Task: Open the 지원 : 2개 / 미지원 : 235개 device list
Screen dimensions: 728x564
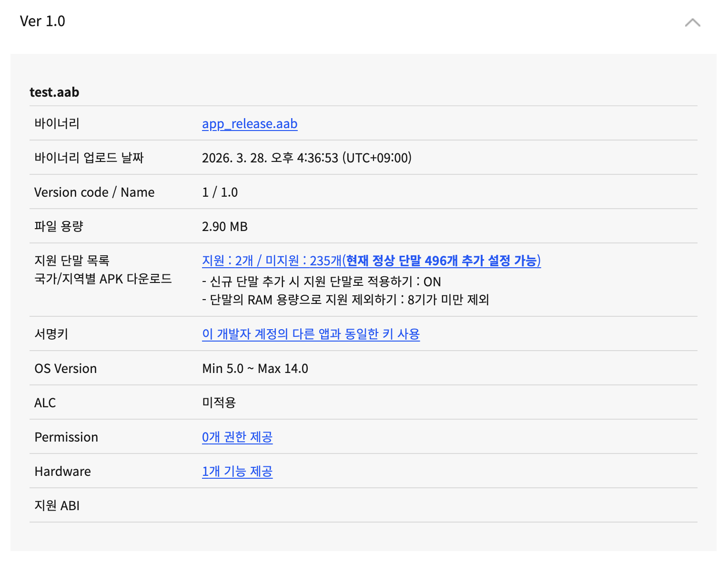Action: [x=272, y=261]
